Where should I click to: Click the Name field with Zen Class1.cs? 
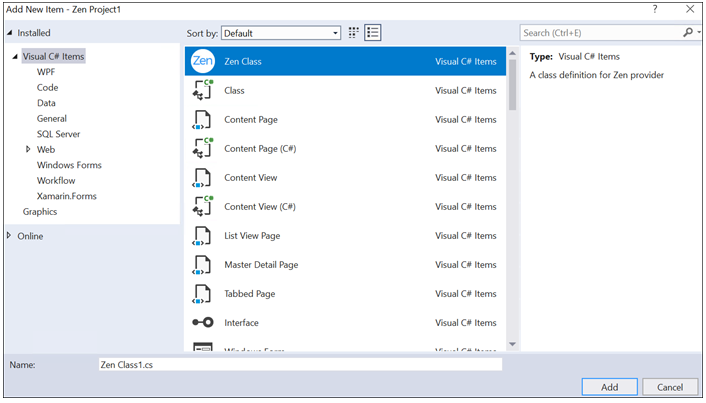point(300,364)
